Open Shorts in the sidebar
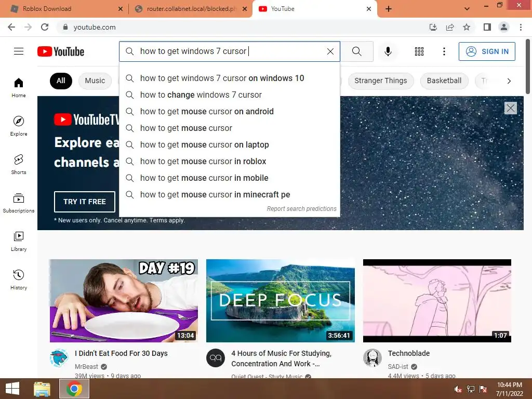The height and width of the screenshot is (399, 532). click(x=19, y=164)
